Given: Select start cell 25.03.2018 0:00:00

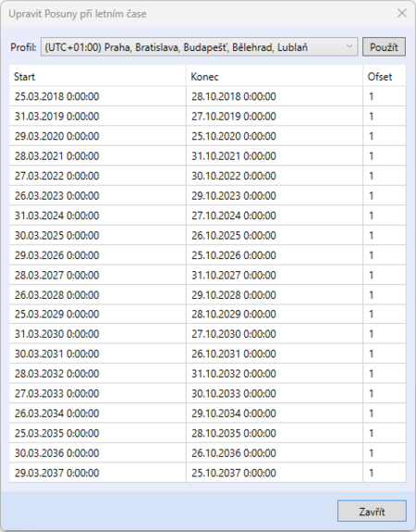Looking at the screenshot, I should click(97, 96).
